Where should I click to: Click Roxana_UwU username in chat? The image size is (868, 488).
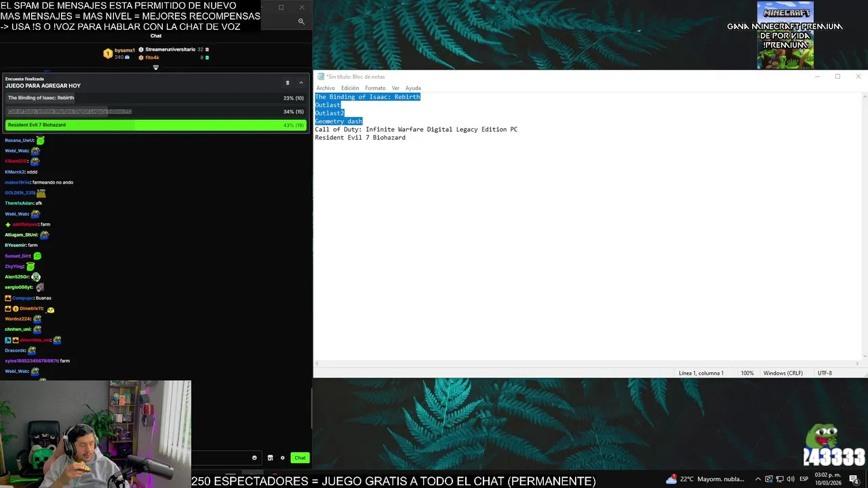pyautogui.click(x=19, y=140)
